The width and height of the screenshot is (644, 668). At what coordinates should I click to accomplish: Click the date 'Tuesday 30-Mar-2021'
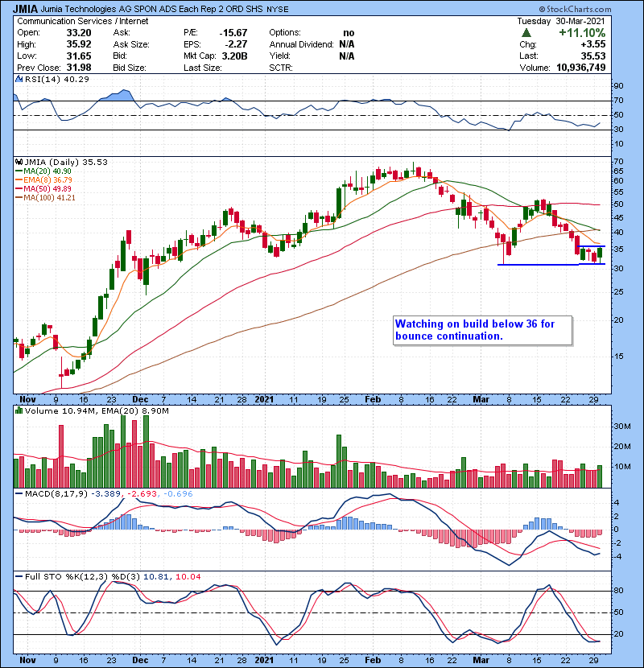click(561, 21)
